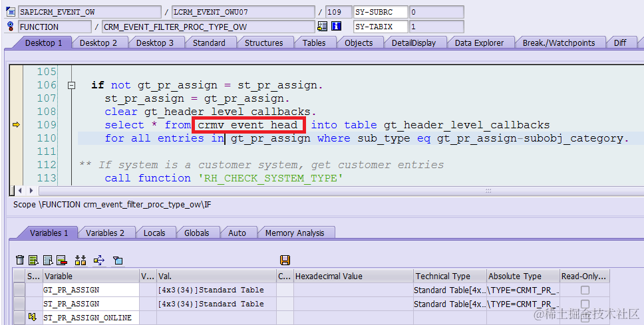Switch to Desktop 2 tab
The height and width of the screenshot is (325, 644).
pos(98,43)
